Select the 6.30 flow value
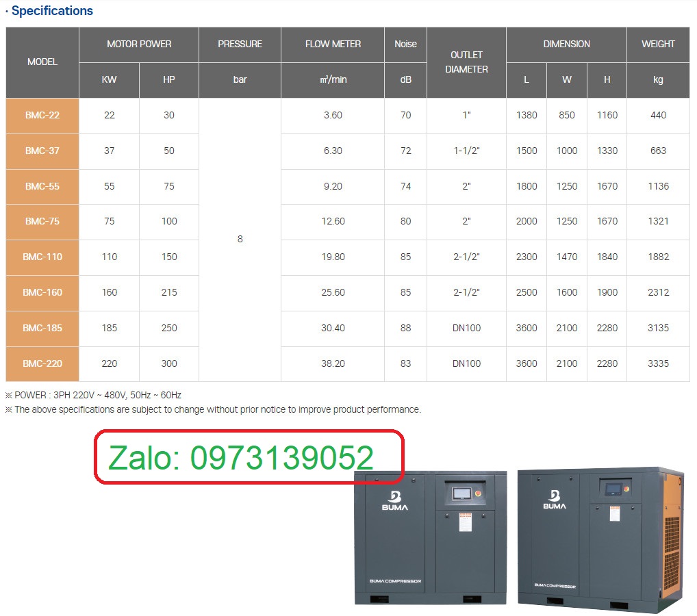 (x=333, y=151)
